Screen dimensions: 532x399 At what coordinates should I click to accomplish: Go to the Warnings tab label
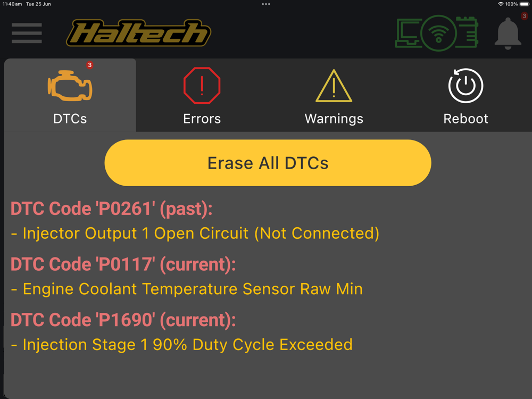334,119
